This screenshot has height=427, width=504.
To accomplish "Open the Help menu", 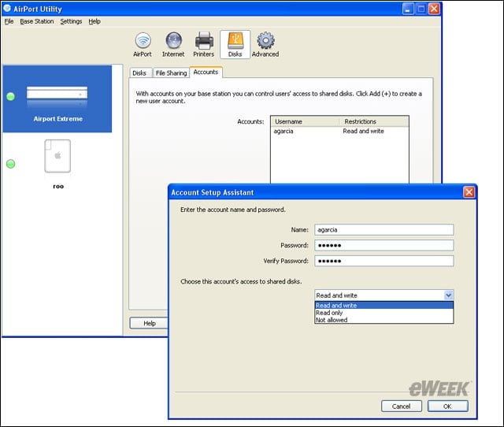I will pos(94,21).
